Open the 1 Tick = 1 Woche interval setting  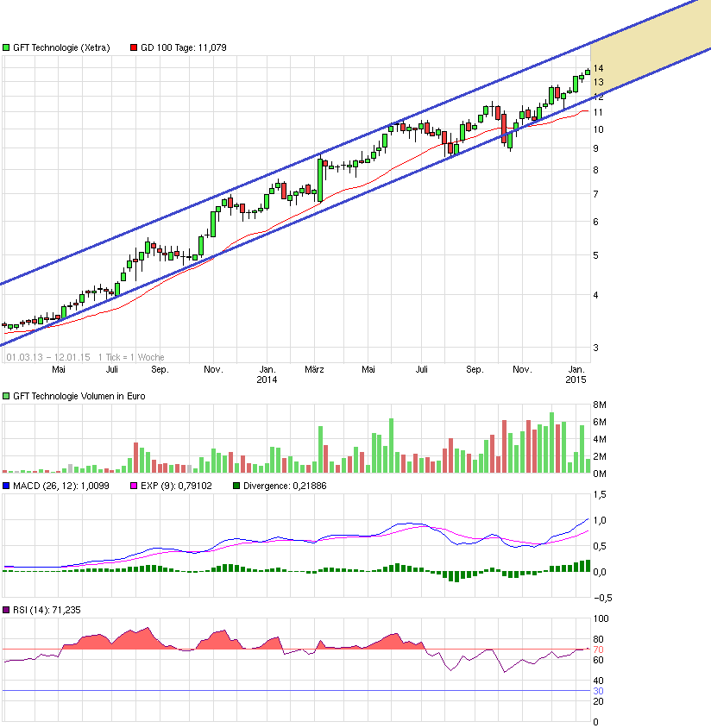click(x=131, y=356)
